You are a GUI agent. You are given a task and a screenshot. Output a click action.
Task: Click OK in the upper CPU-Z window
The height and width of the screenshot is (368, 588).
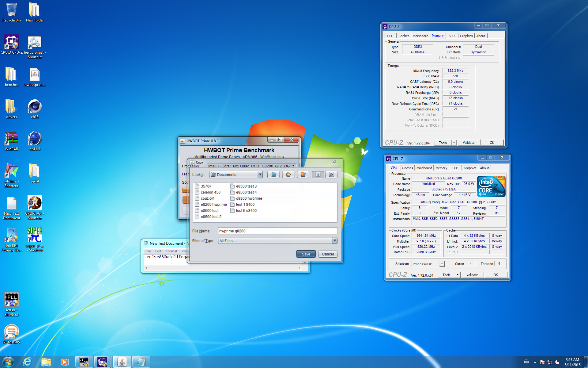pos(492,143)
